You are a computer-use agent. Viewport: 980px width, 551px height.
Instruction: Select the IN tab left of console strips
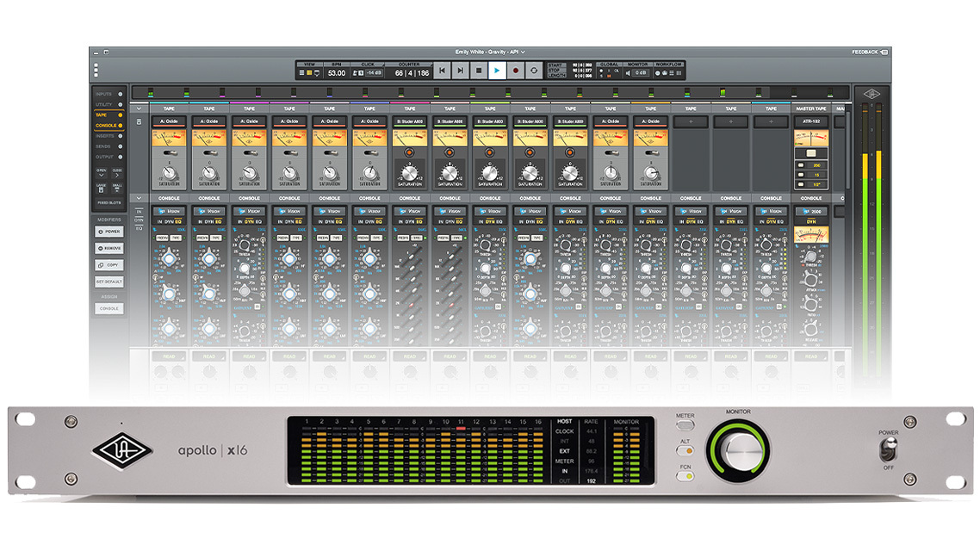(139, 212)
